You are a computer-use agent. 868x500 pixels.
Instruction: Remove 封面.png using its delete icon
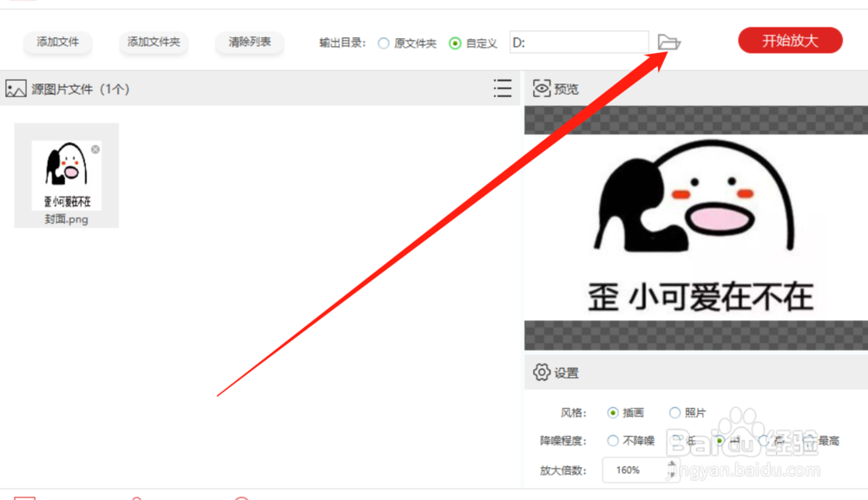click(95, 148)
